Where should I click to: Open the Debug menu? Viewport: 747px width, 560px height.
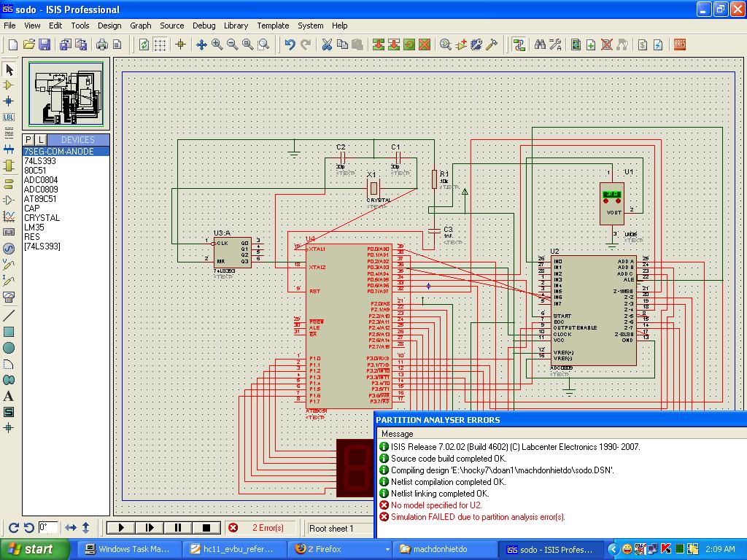pos(204,26)
